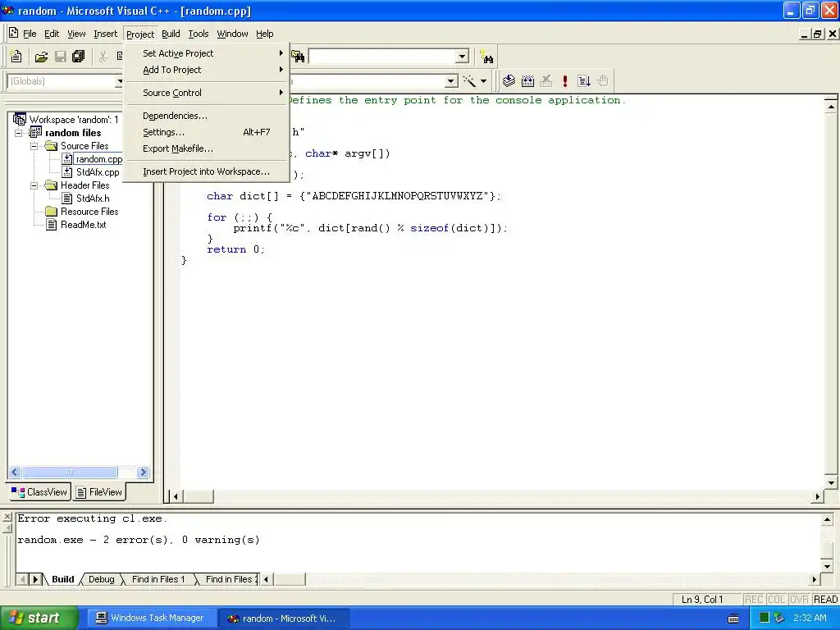Click the random.cpp file icon in the tree
840x630 pixels.
click(67, 159)
